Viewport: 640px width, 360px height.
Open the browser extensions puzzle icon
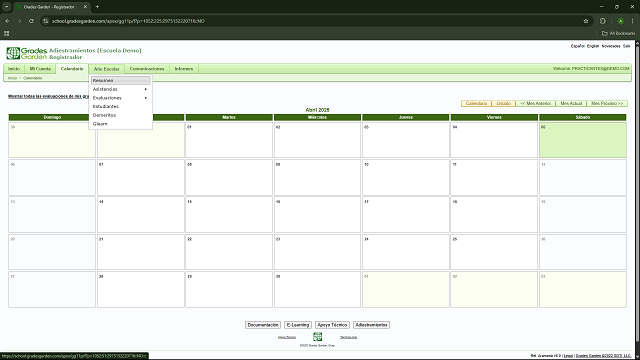(603, 21)
